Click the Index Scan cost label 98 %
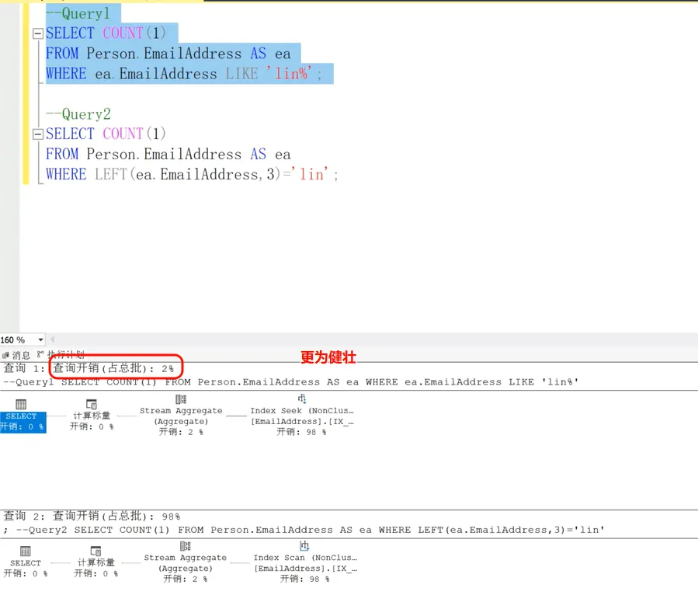The height and width of the screenshot is (616, 698). 304,579
